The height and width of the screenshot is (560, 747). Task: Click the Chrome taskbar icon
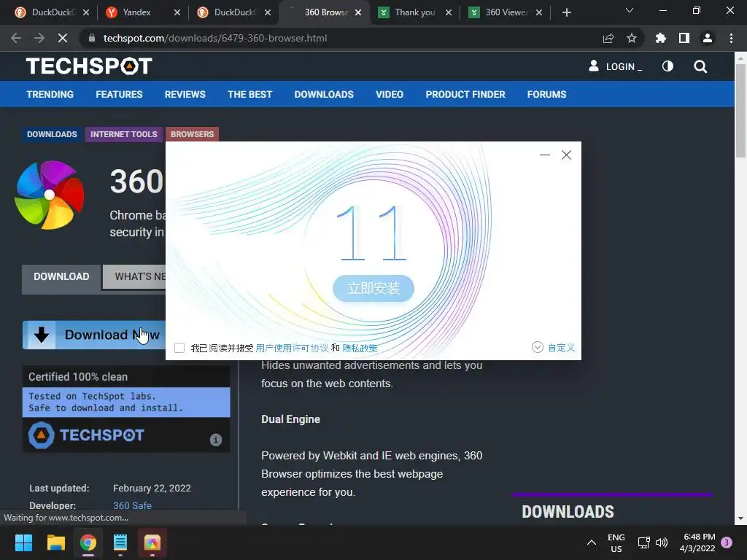[x=88, y=542]
